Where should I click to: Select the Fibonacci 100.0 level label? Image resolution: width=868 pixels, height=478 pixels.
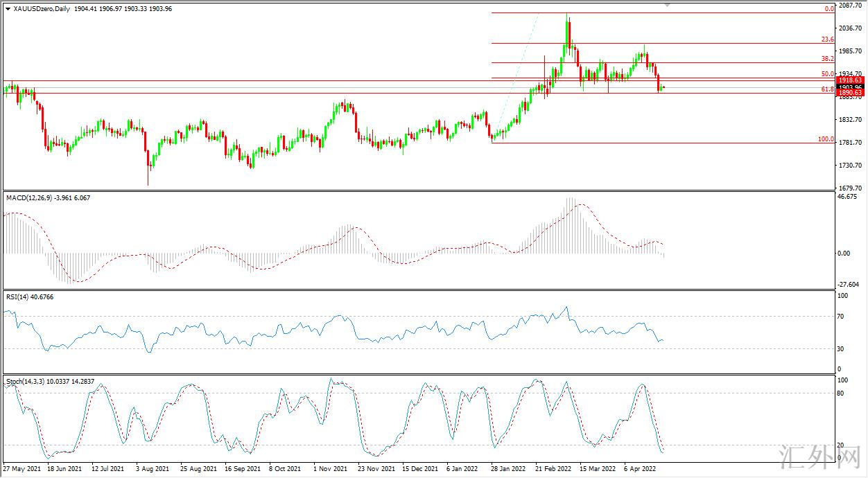826,139
